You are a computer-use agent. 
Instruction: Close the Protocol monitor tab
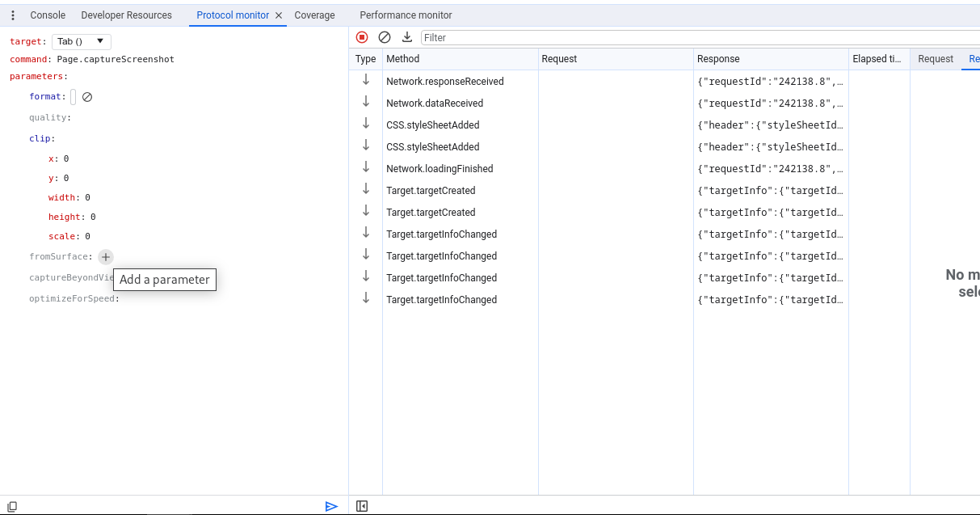pyautogui.click(x=279, y=15)
